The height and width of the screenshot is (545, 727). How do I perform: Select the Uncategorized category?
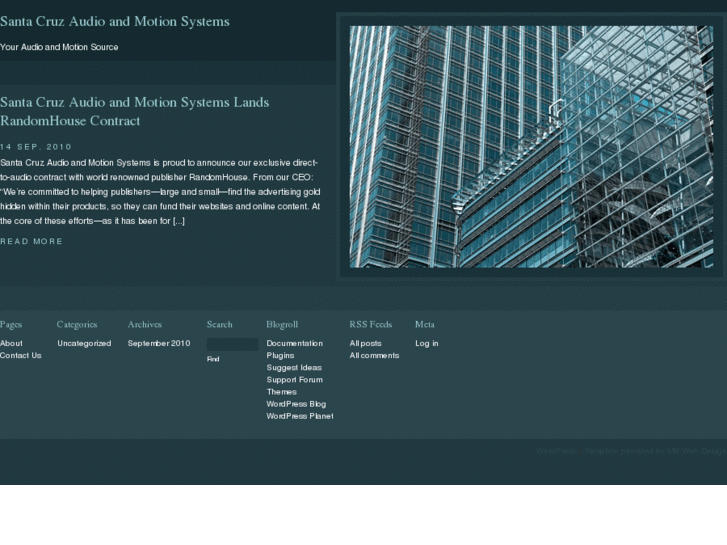pos(84,343)
